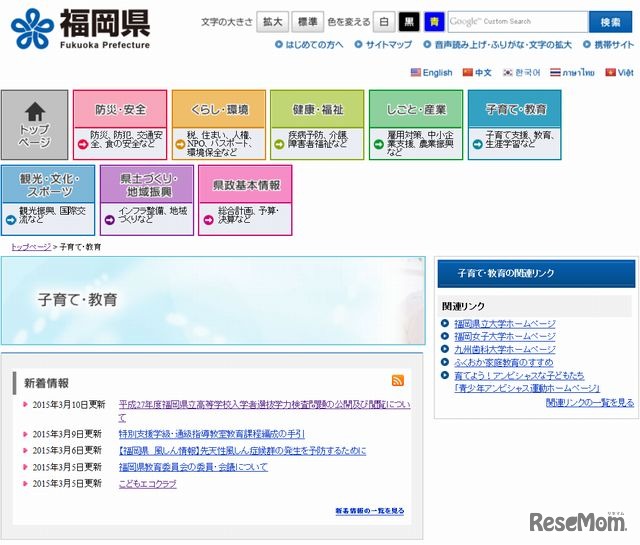
Task: Open the はじめての方へ link
Action: click(314, 44)
